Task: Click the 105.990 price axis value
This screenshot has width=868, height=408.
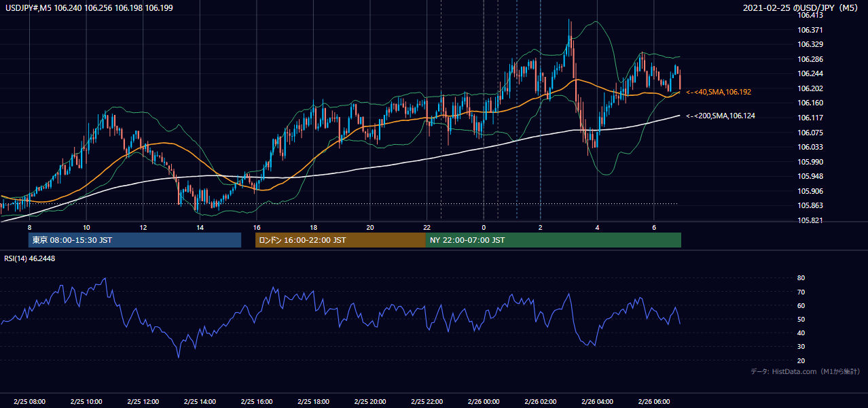Action: click(x=810, y=162)
